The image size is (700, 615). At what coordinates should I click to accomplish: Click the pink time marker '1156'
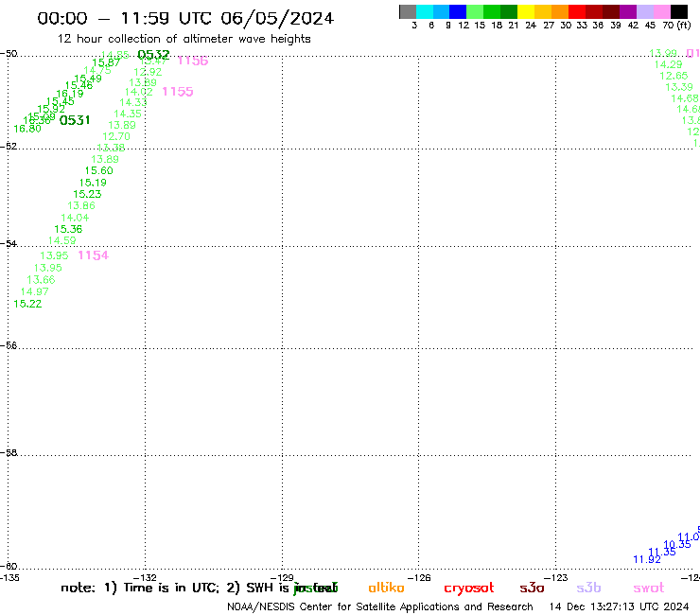pyautogui.click(x=192, y=61)
